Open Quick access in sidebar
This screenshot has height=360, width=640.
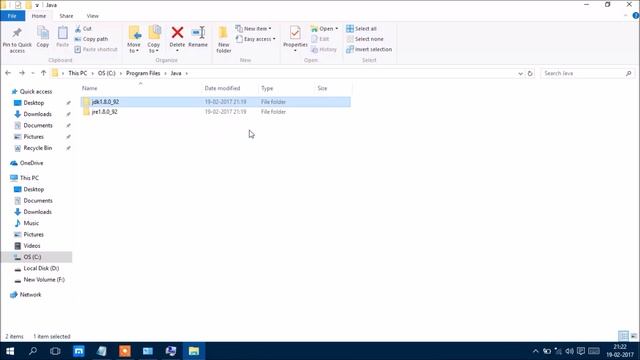pyautogui.click(x=36, y=91)
